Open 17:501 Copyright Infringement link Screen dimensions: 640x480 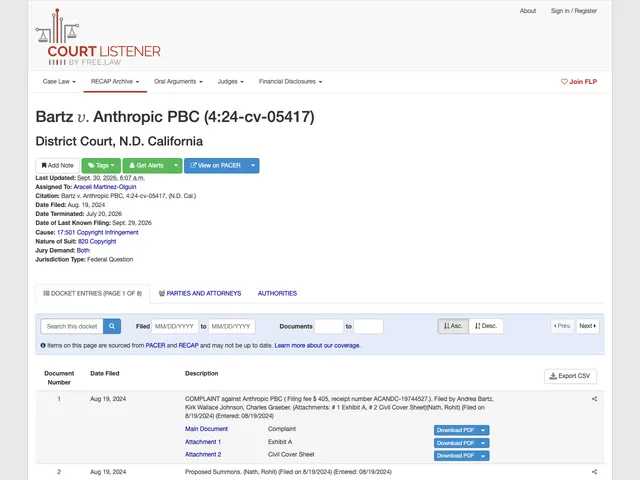[x=98, y=232]
